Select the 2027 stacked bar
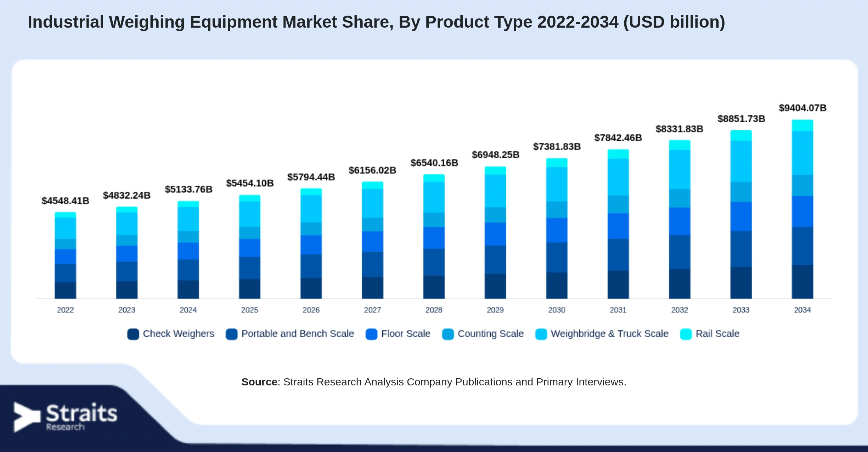This screenshot has height=452, width=868. click(x=372, y=240)
